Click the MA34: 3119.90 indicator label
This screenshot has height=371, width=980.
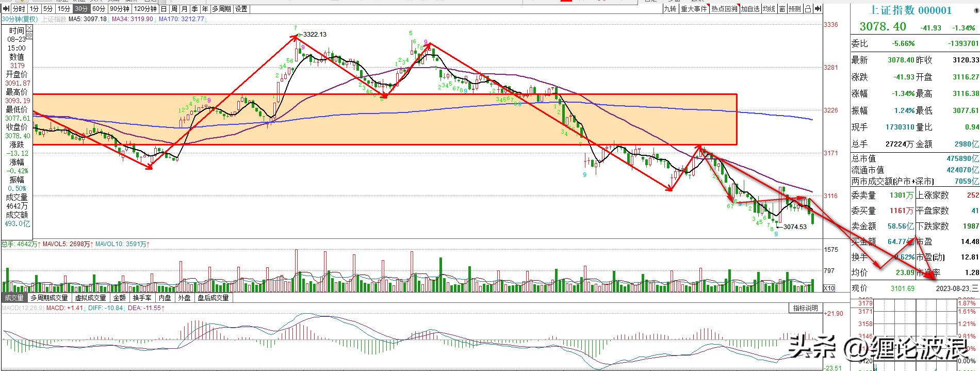coord(133,19)
